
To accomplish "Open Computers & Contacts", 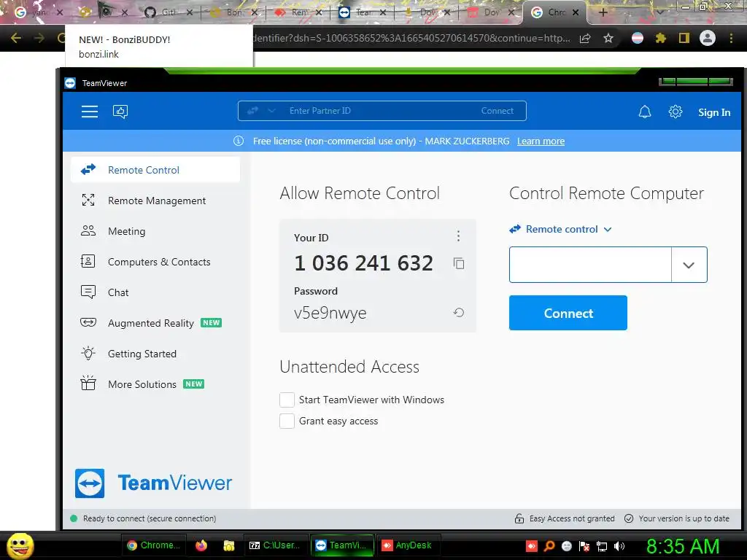I will (155, 262).
